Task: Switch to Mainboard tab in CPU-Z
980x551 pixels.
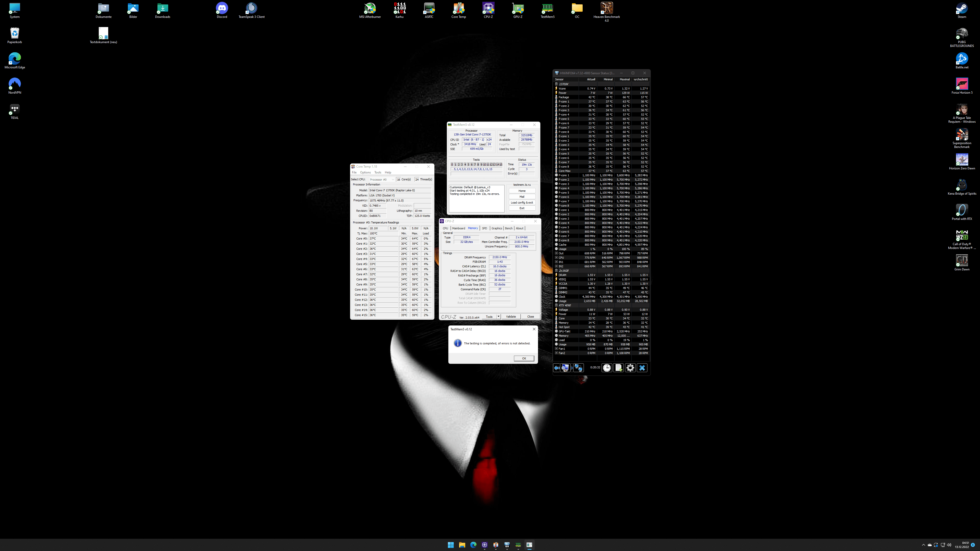Action: [x=458, y=228]
